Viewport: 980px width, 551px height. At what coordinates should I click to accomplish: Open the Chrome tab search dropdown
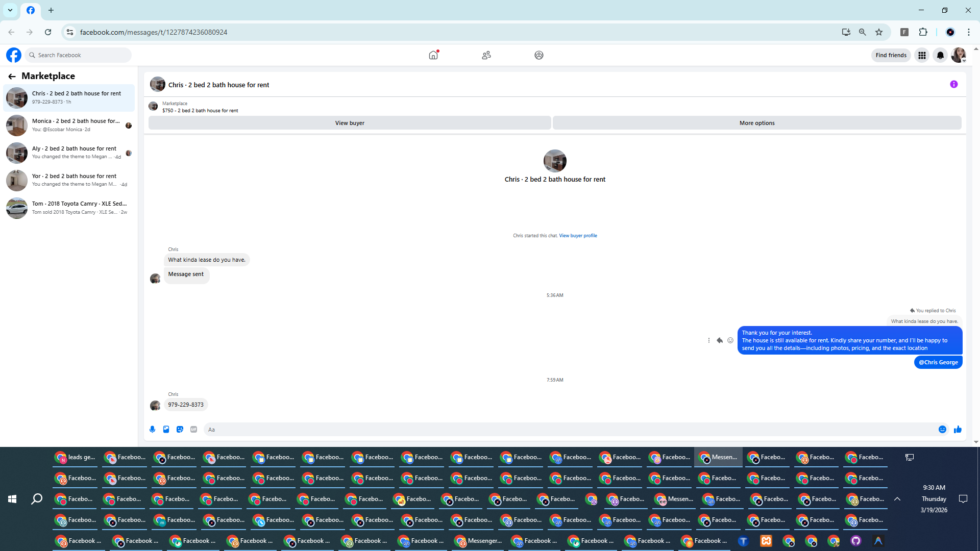[x=10, y=10]
